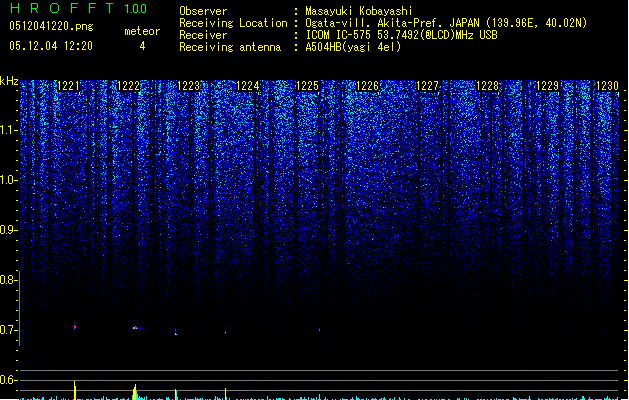Click the kHz axis unit label
The width and height of the screenshot is (629, 400).
tap(9, 81)
